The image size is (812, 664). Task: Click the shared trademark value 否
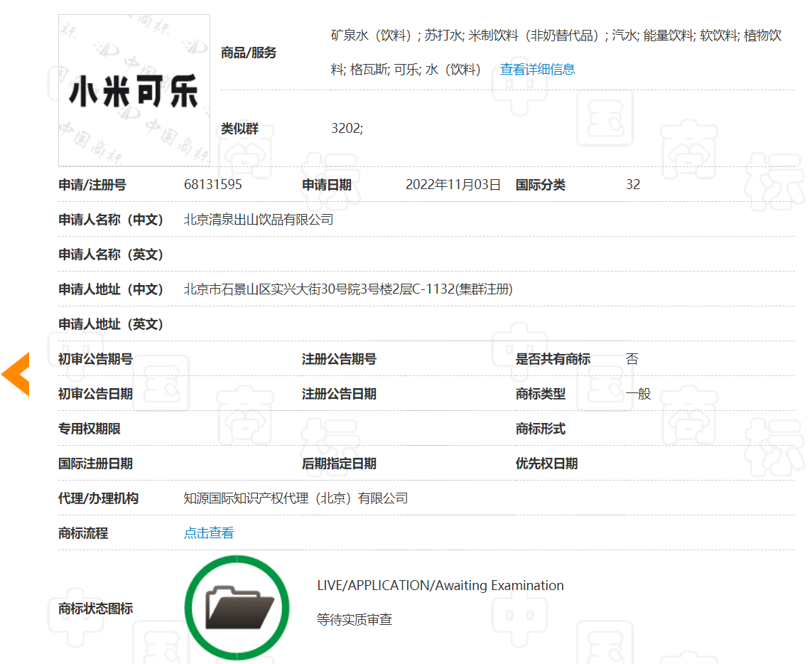tap(632, 359)
